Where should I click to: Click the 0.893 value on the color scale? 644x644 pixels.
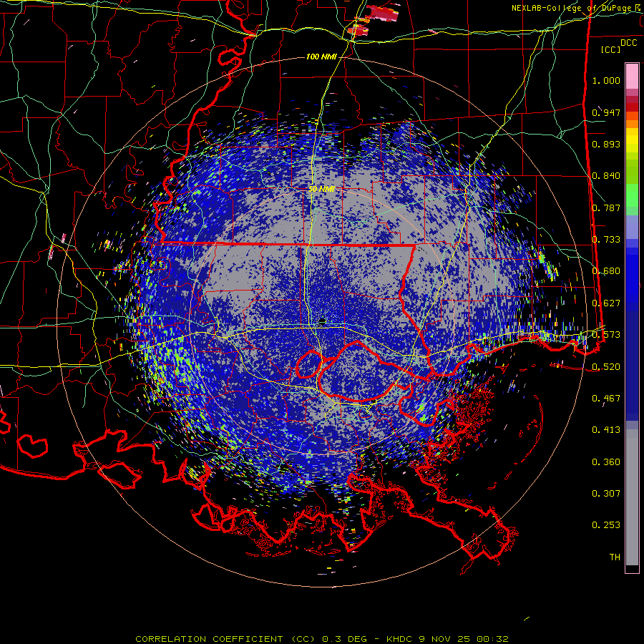pos(606,144)
